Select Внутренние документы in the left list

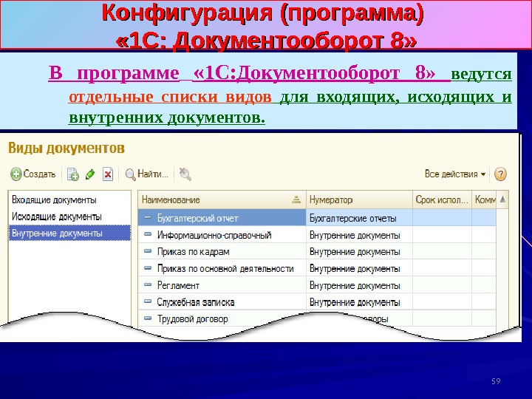69,233
